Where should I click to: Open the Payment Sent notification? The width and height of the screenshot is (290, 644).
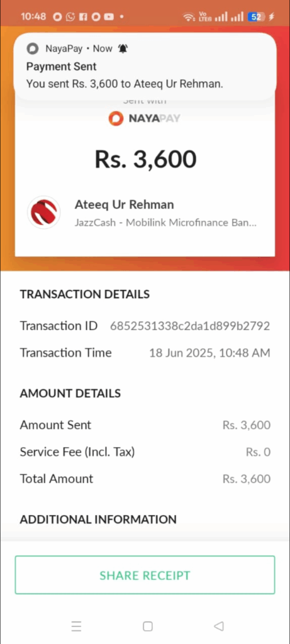[145, 67]
